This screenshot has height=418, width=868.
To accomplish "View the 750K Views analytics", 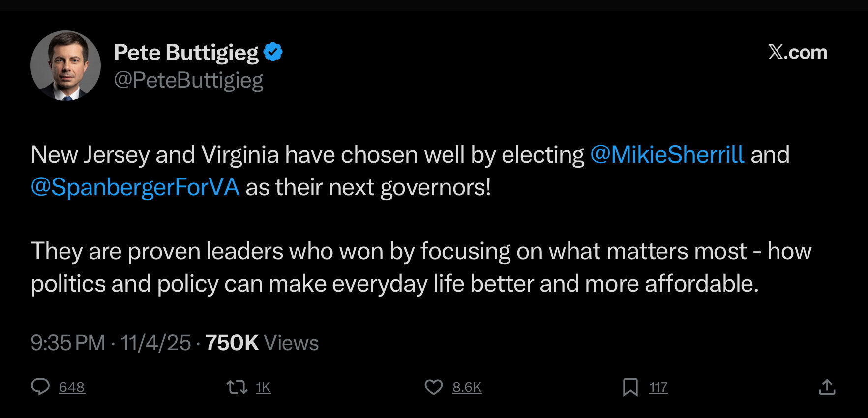I will 262,343.
